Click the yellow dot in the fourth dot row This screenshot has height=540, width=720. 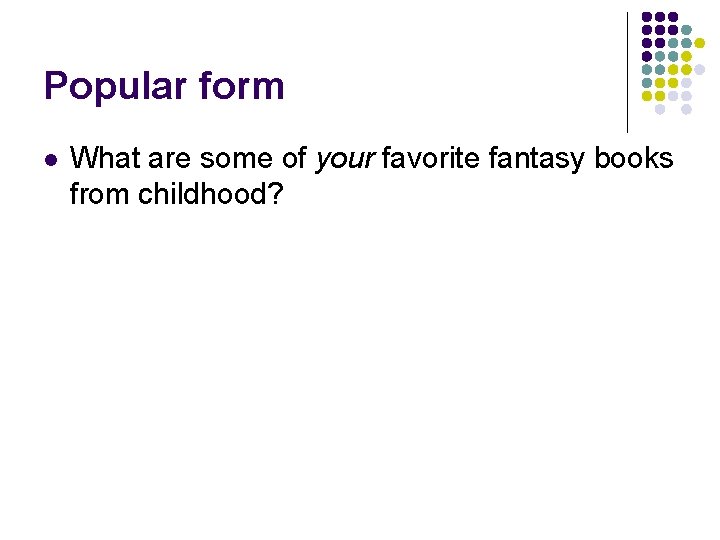click(x=686, y=56)
